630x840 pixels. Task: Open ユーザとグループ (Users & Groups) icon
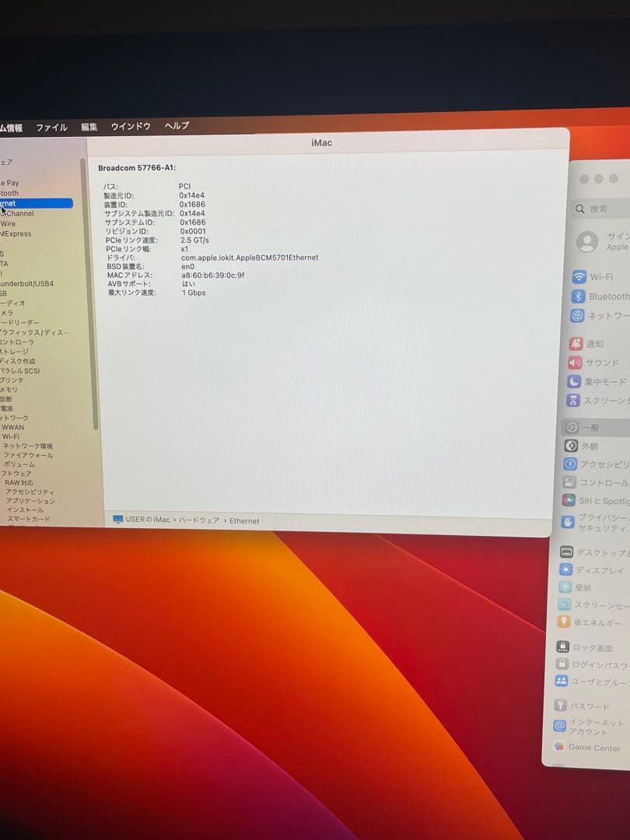pyautogui.click(x=562, y=681)
